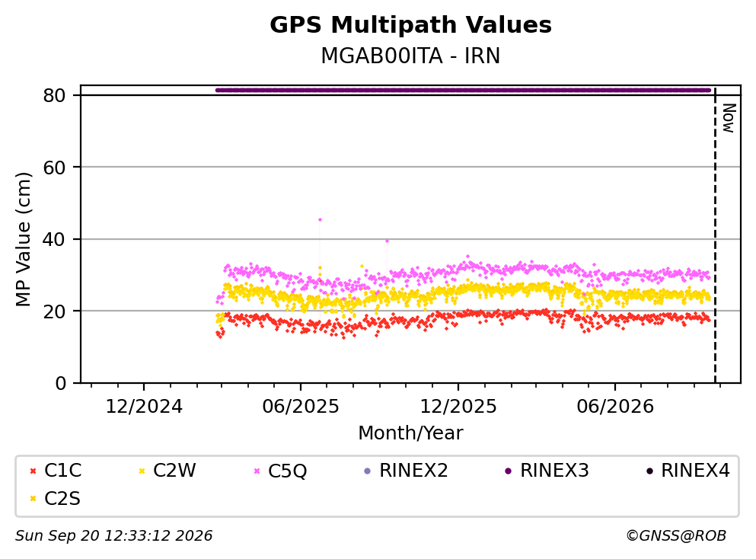Click the RINEX2 legend dot

coord(368,471)
